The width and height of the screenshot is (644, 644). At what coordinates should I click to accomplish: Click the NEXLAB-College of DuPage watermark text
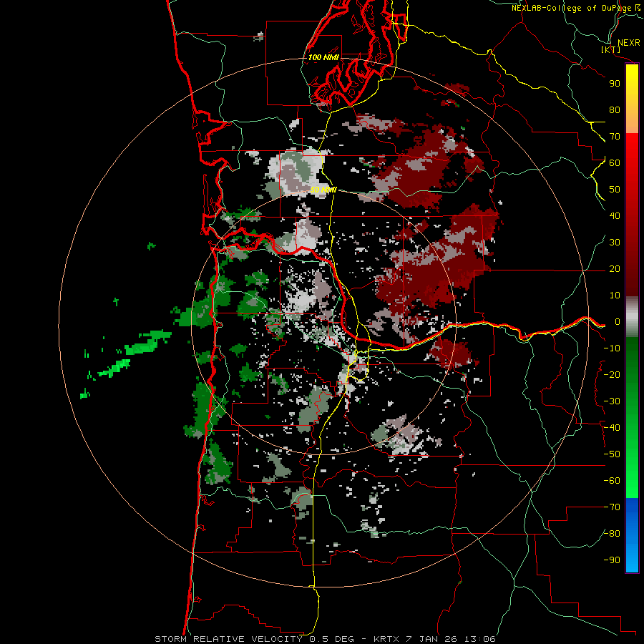click(x=571, y=8)
